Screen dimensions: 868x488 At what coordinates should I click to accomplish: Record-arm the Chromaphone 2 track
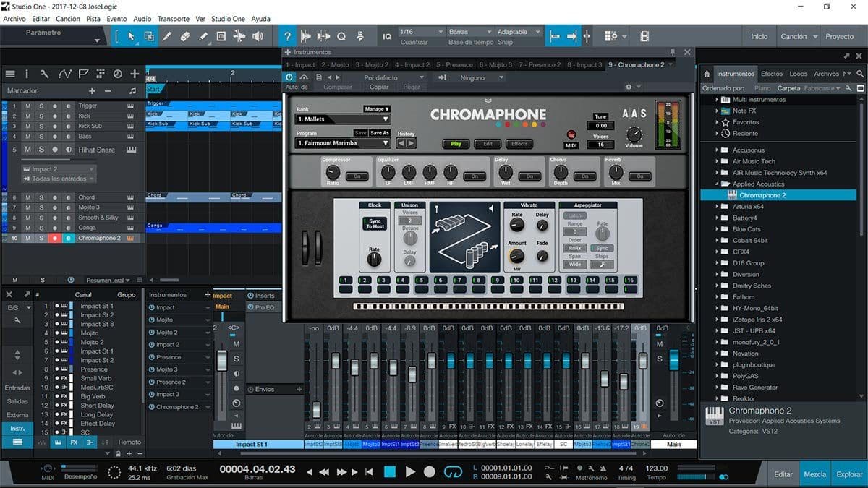point(54,238)
